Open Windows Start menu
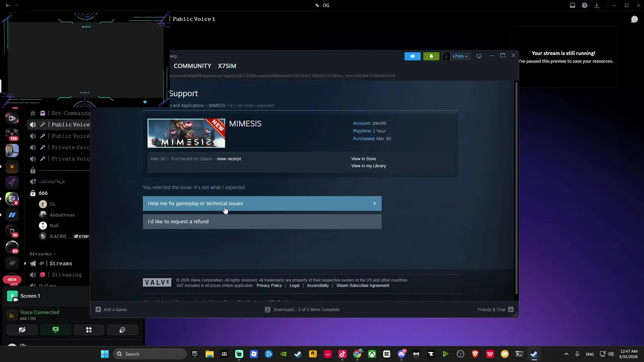This screenshot has height=362, width=644. click(105, 354)
